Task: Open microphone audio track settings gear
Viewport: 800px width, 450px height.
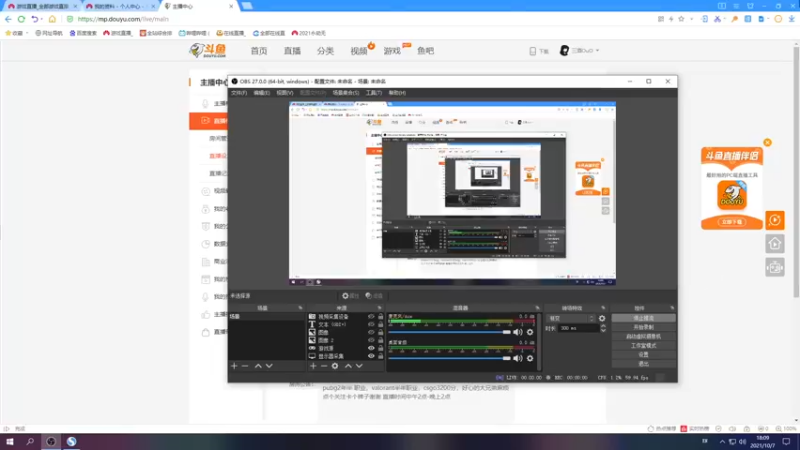Action: (x=530, y=332)
